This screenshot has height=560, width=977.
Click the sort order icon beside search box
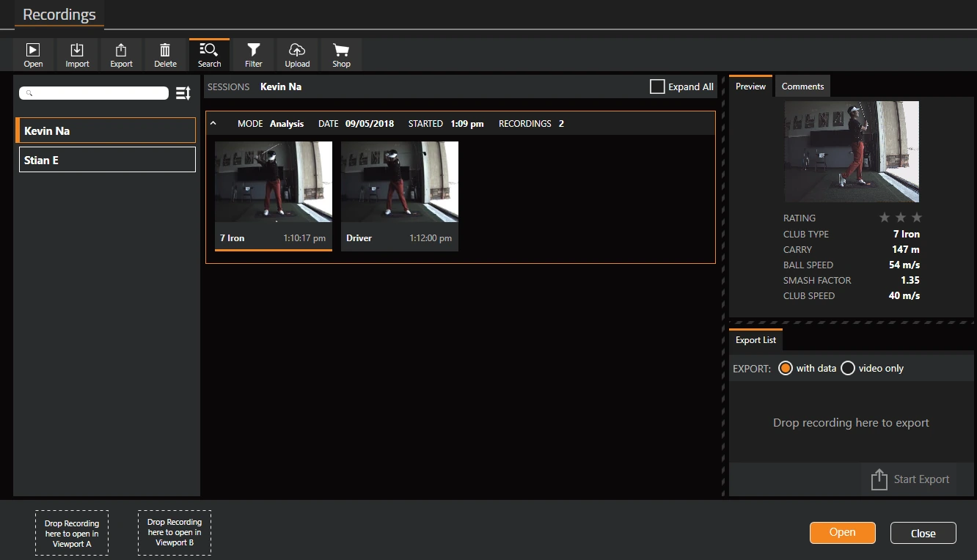click(x=183, y=93)
